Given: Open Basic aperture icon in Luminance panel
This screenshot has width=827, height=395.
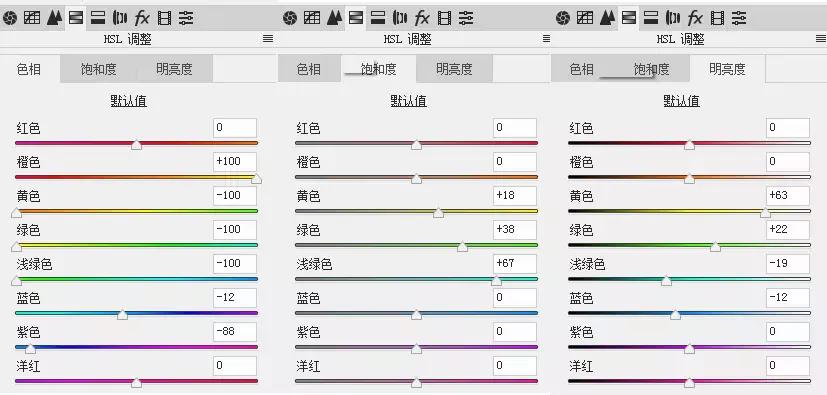Looking at the screenshot, I should click(563, 18).
